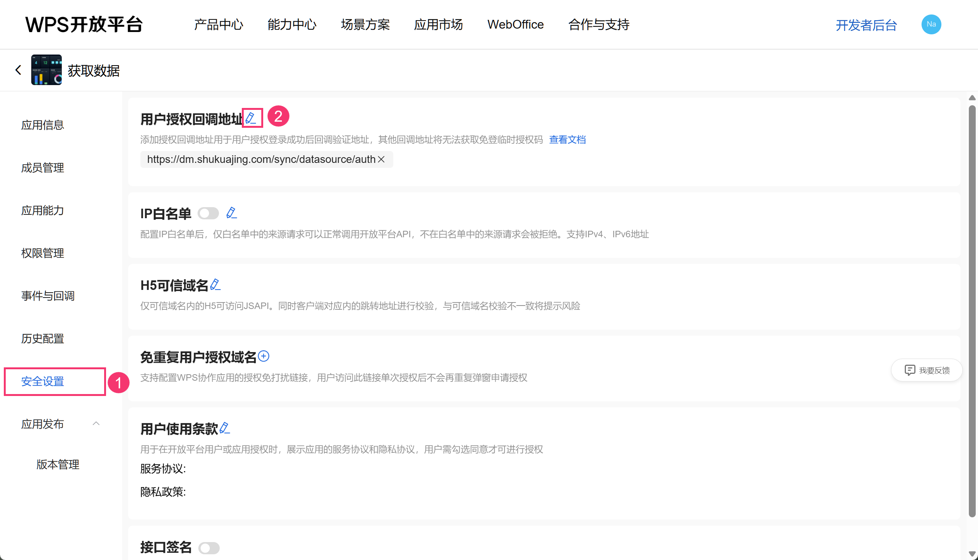The width and height of the screenshot is (978, 560).
Task: Open the Na user avatar menu
Action: click(931, 24)
